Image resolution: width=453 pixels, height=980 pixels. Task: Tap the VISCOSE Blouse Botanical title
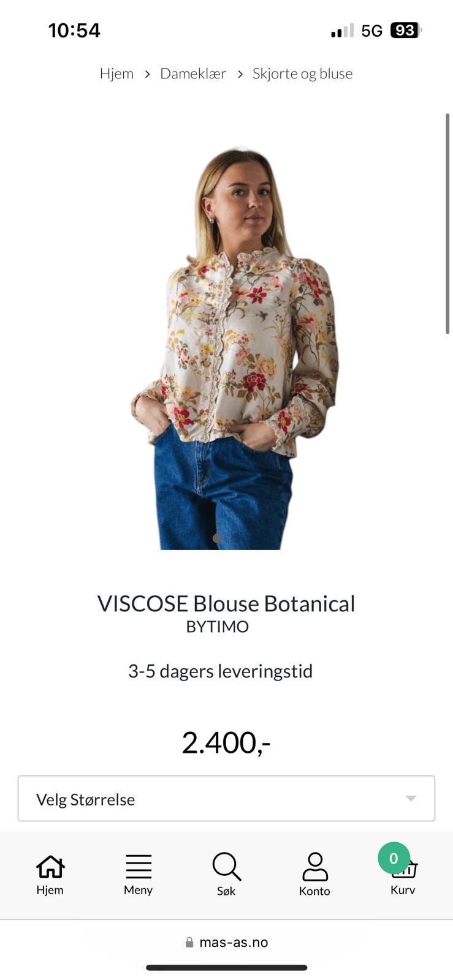[226, 603]
